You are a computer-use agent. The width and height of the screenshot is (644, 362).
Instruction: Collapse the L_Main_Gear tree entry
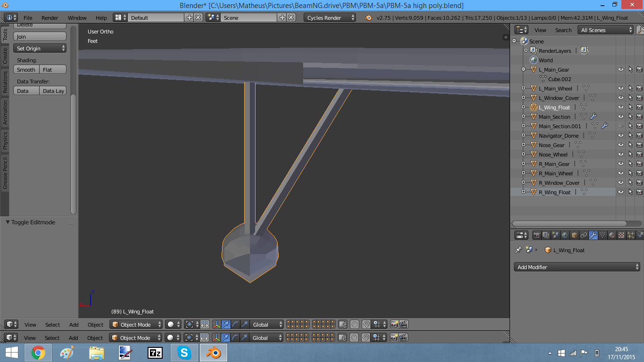click(x=523, y=69)
